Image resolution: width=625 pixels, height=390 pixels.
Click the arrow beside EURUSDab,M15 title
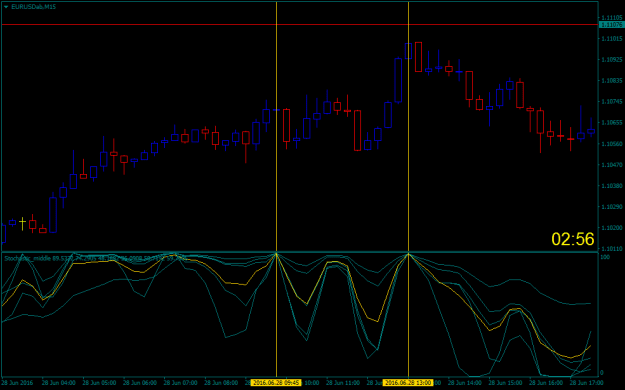pyautogui.click(x=6, y=7)
